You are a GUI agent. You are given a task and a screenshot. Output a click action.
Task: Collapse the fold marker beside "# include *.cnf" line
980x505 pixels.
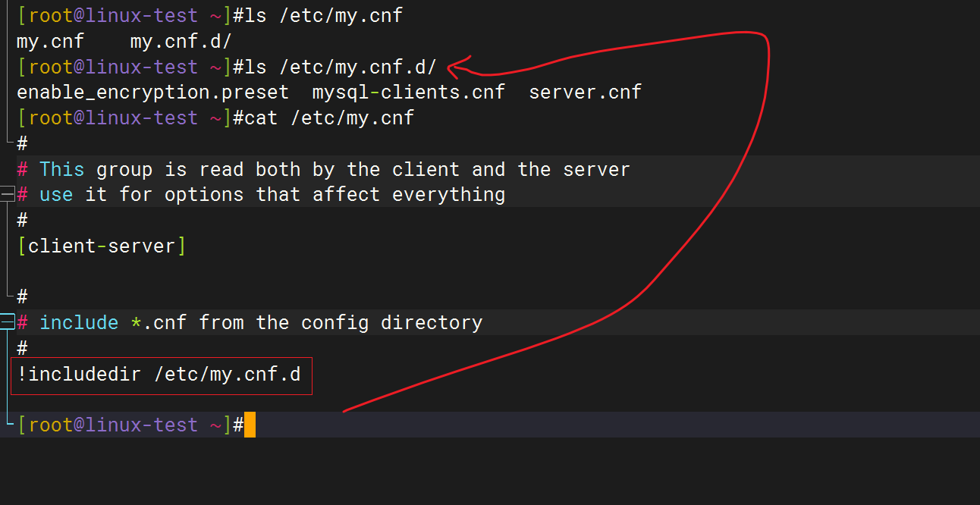[7, 323]
